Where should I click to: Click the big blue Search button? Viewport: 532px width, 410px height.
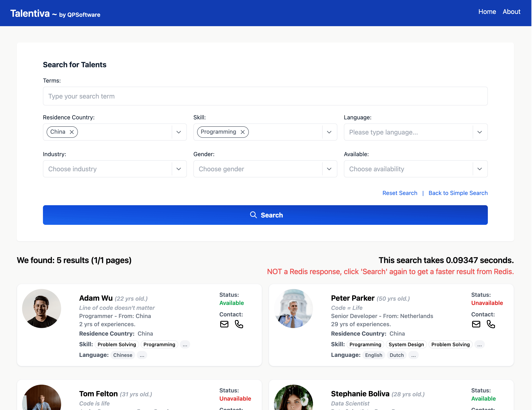pyautogui.click(x=265, y=215)
